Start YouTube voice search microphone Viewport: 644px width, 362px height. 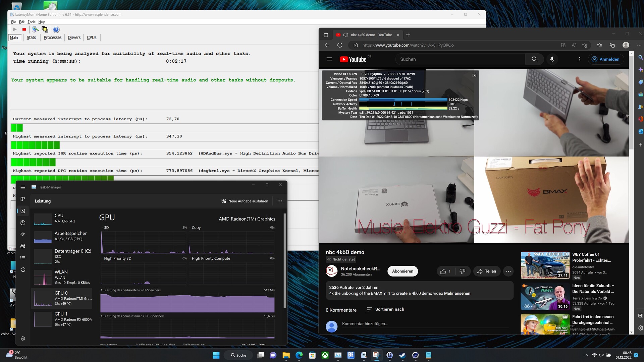[552, 59]
